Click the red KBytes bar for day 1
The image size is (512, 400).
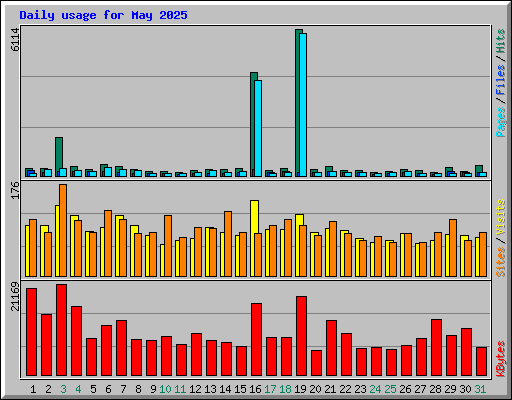point(31,332)
